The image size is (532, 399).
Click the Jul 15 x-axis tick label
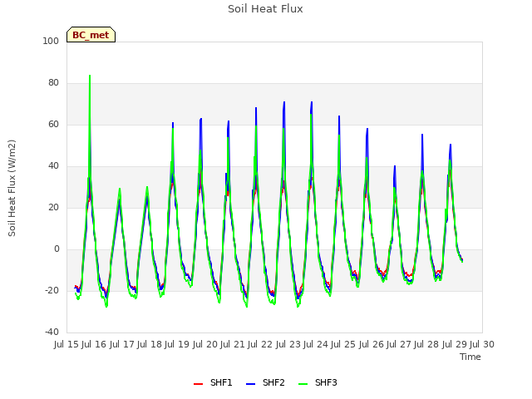[x=66, y=344]
